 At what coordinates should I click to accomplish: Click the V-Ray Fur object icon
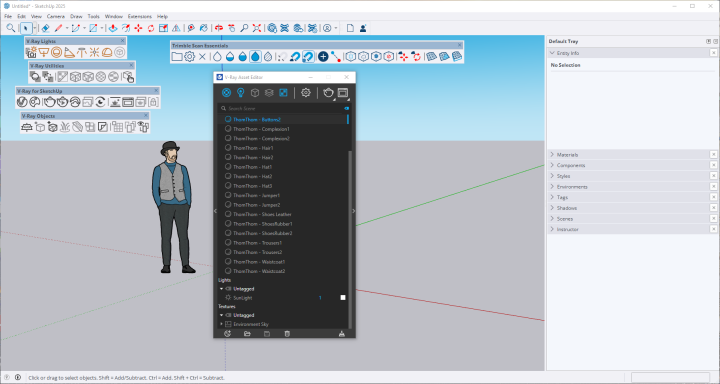pos(65,127)
